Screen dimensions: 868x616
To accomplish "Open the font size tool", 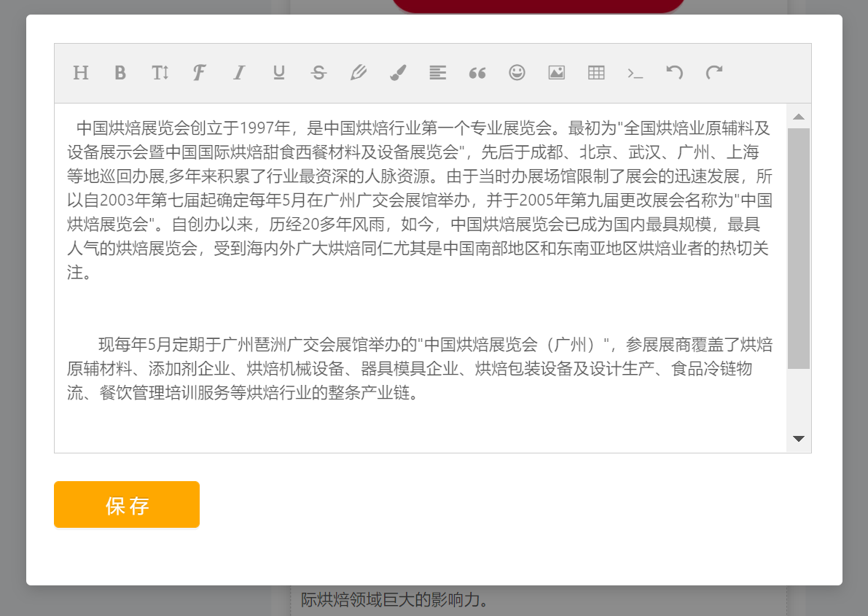I will (x=160, y=73).
